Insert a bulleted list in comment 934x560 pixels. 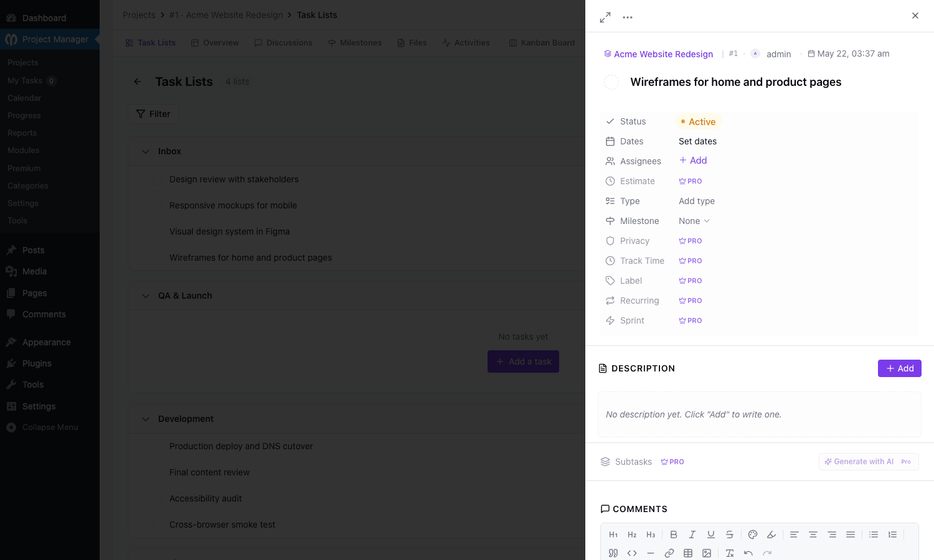point(874,534)
